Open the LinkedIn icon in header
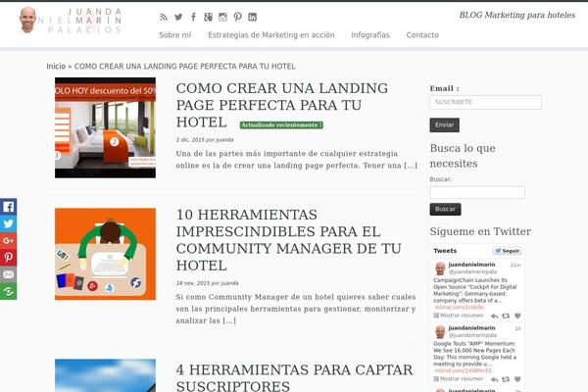Screen dimensions: 588x392 pyautogui.click(x=253, y=17)
